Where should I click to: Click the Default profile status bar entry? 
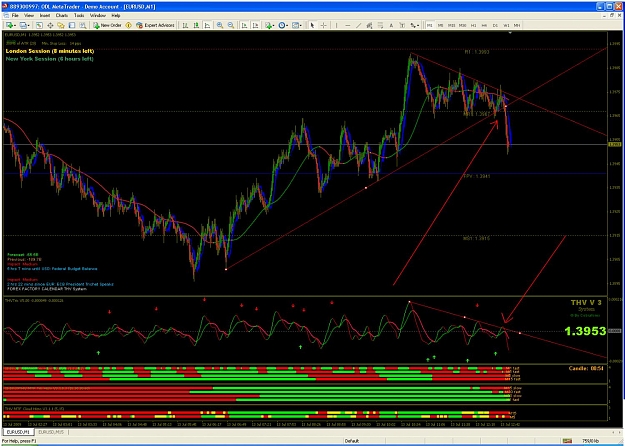point(352,441)
